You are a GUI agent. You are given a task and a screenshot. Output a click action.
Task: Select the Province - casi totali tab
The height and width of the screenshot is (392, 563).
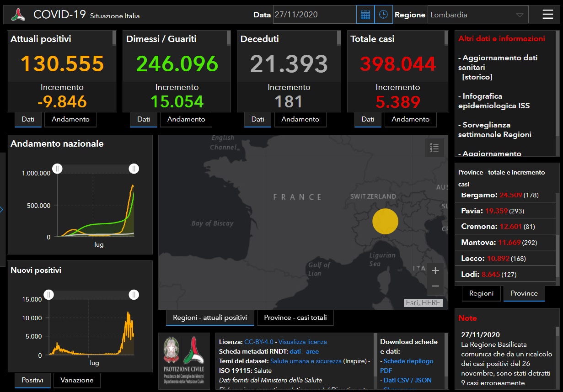pos(295,318)
